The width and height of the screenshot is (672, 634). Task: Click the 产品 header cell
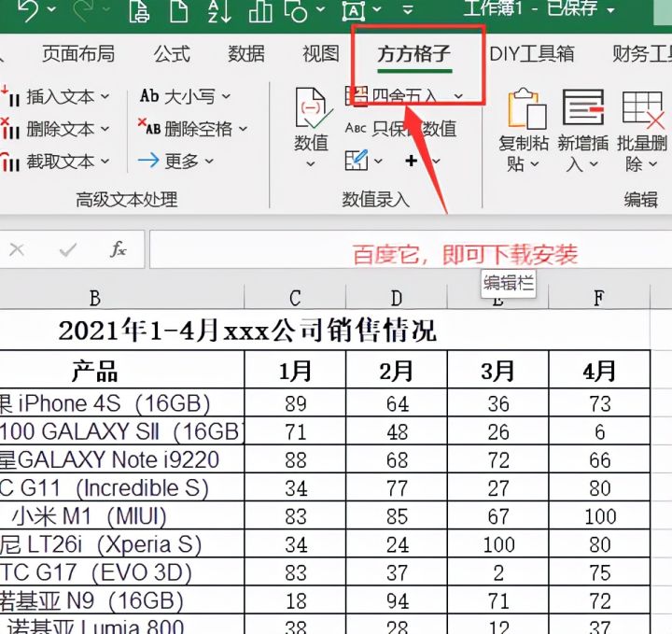click(x=122, y=370)
